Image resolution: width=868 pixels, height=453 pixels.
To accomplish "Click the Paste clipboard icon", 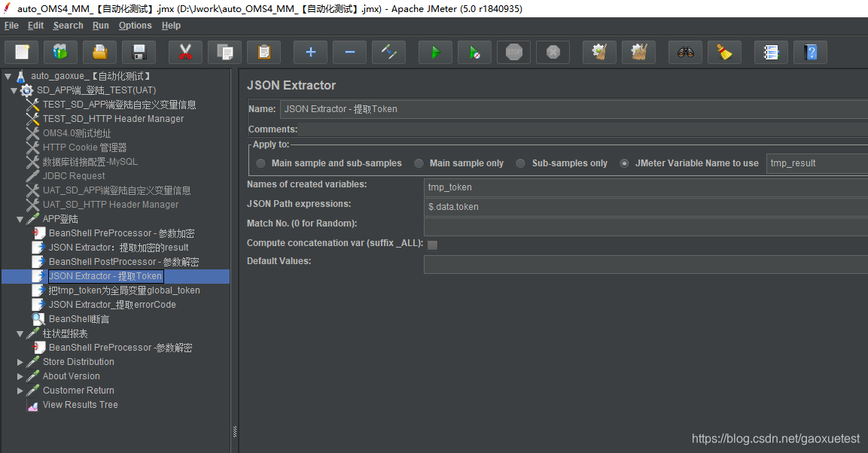I will pos(264,53).
